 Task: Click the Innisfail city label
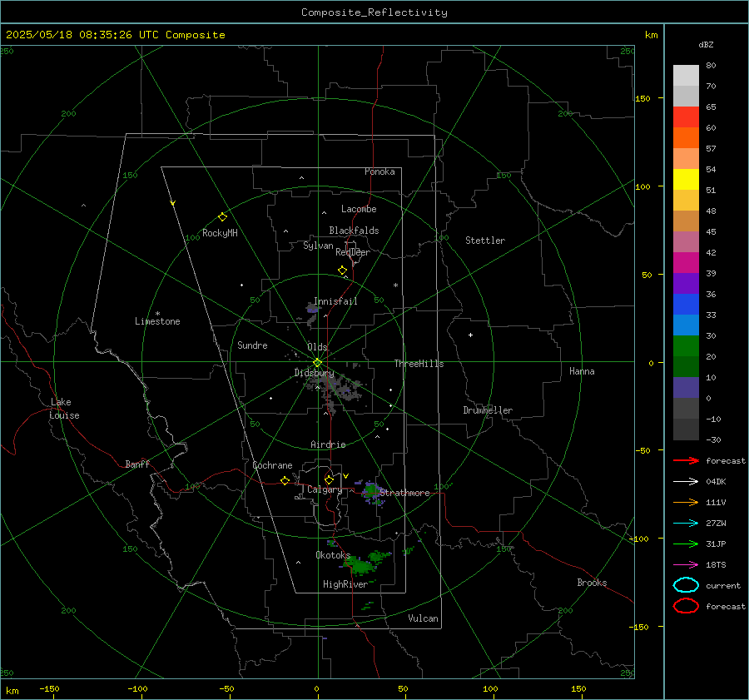point(335,301)
